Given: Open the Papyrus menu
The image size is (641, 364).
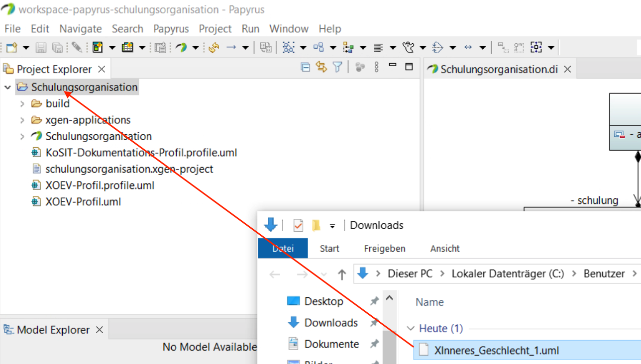Looking at the screenshot, I should pyautogui.click(x=171, y=29).
